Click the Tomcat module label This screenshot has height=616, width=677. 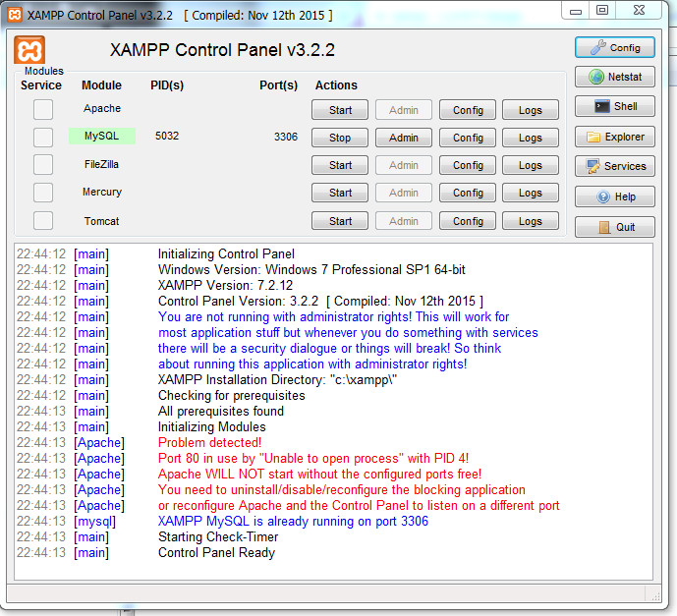[x=102, y=221]
